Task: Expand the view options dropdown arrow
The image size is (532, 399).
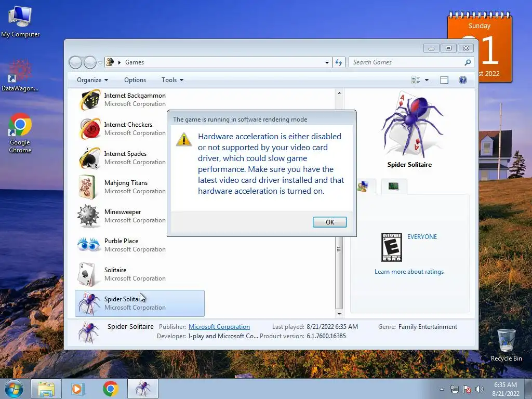Action: point(427,80)
